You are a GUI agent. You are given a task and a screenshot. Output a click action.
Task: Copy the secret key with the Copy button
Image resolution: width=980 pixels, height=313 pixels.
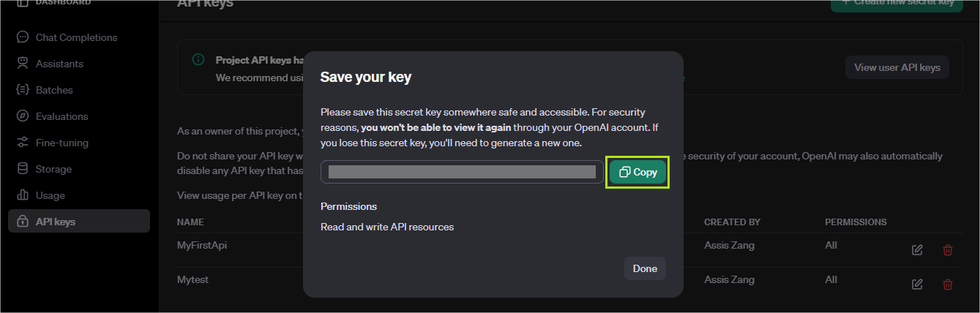[637, 172]
